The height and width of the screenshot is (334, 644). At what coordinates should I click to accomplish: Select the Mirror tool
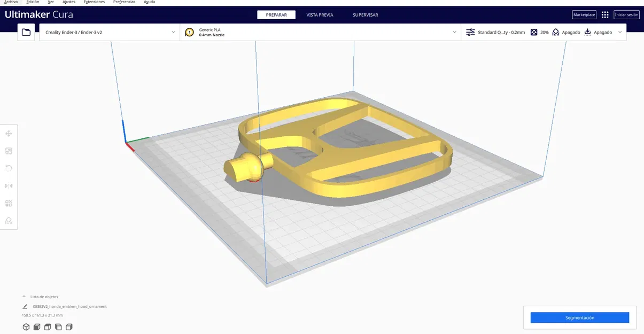[8, 185]
